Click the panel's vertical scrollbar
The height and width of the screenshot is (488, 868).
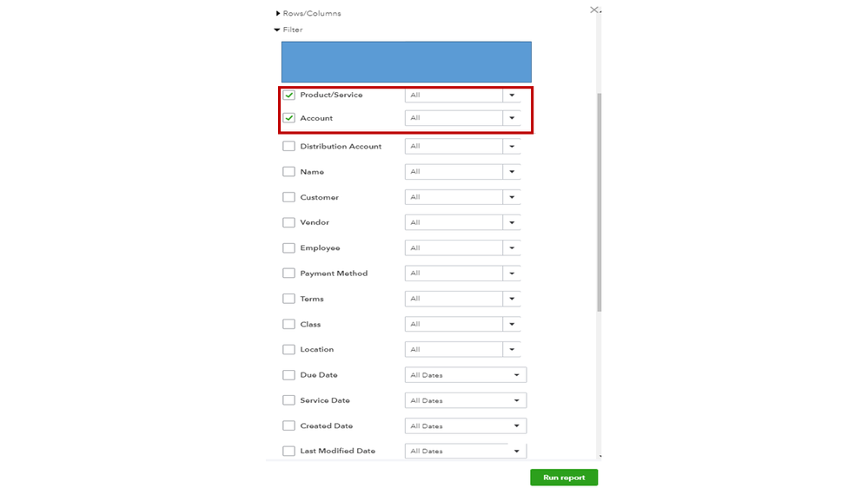point(600,200)
